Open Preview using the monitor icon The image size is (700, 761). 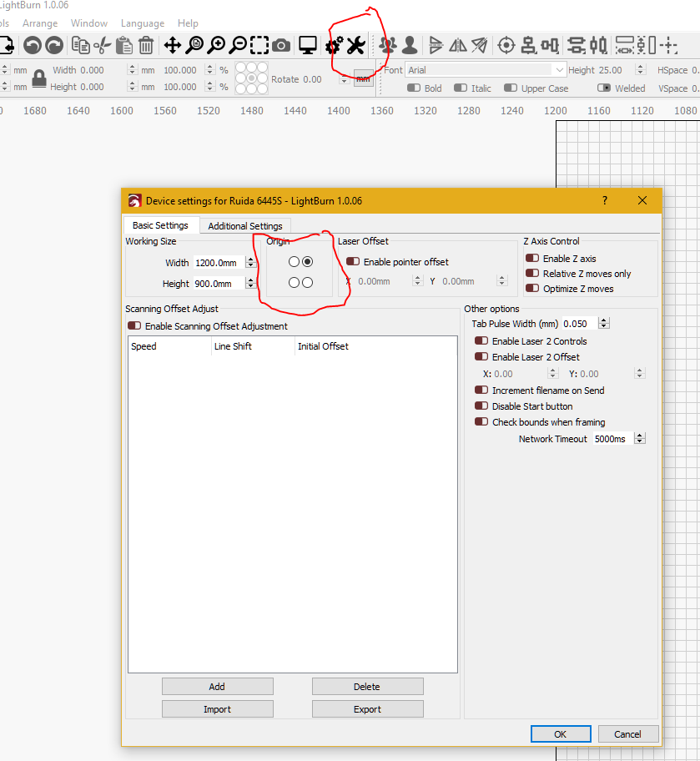(307, 46)
